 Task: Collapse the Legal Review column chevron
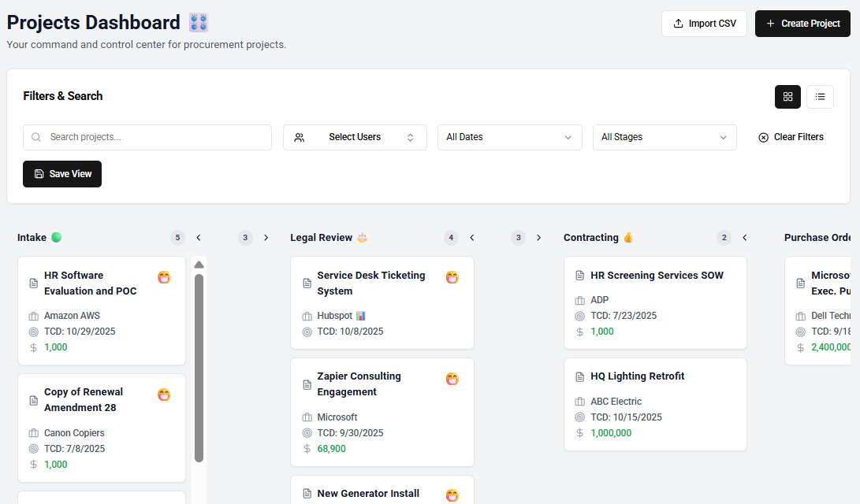click(x=472, y=237)
